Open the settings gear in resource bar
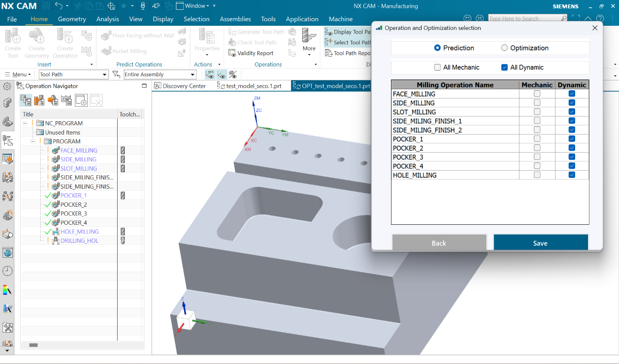 click(7, 87)
